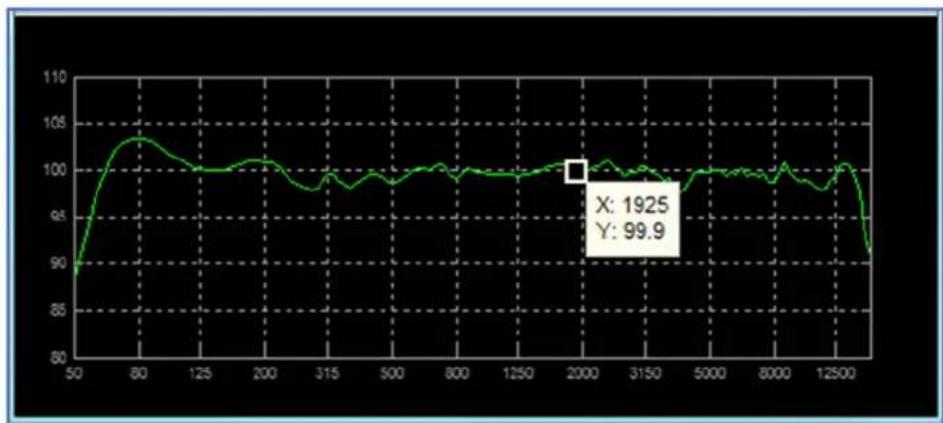Click the green curve's peak above the 80 frequency
This screenshot has height=423, width=943.
138,138
